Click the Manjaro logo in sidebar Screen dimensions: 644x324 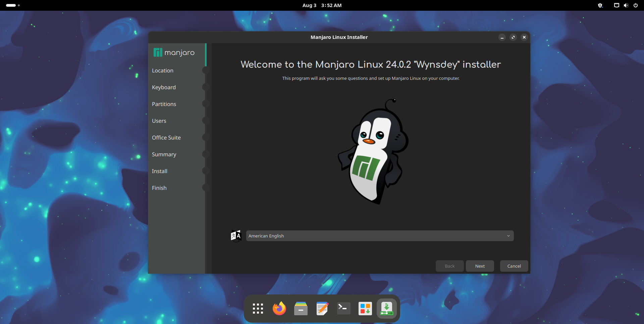pos(174,52)
